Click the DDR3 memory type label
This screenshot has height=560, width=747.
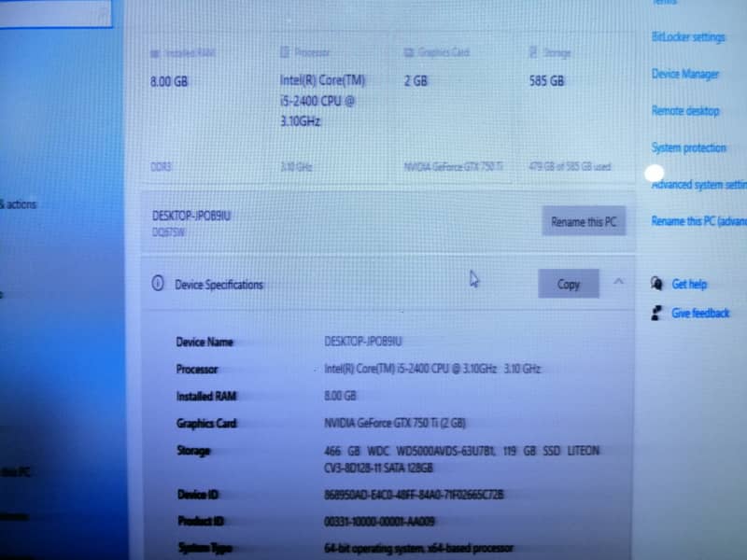click(x=161, y=167)
